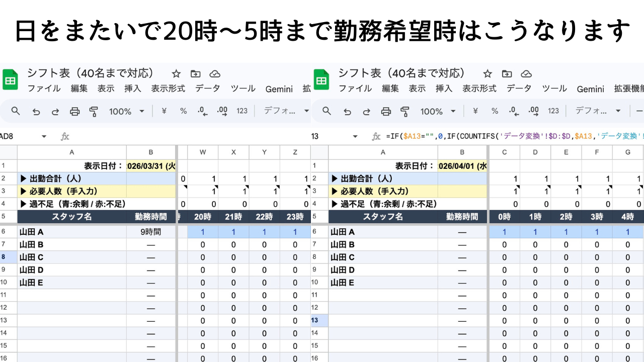This screenshot has width=644, height=362.
Task: Check cloud save status in the 03/31 spreadsheet
Action: tap(215, 74)
